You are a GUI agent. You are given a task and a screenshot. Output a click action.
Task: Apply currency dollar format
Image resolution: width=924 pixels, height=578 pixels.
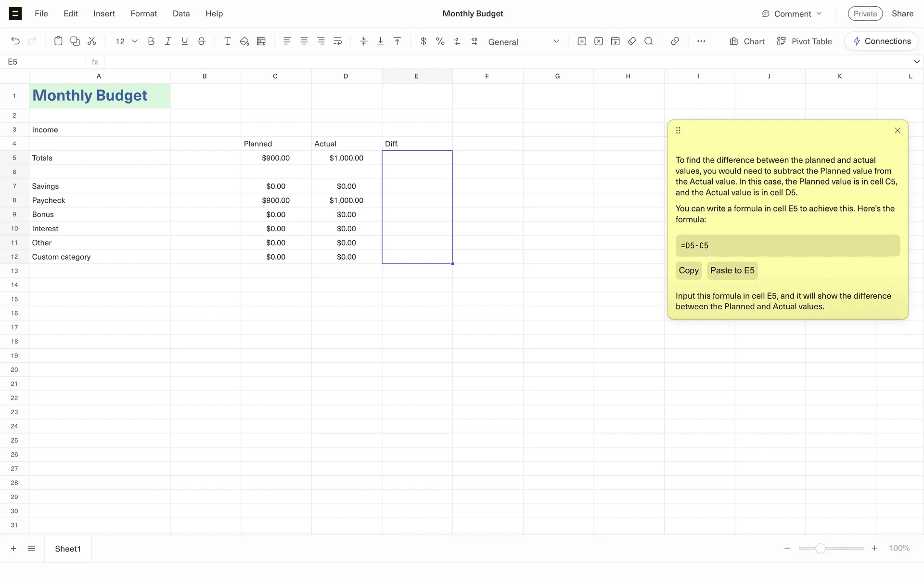point(423,41)
